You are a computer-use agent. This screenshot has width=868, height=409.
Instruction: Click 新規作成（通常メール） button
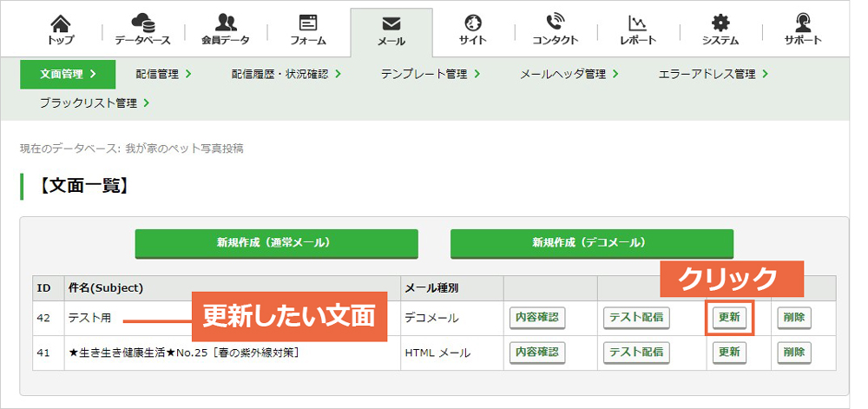[276, 243]
